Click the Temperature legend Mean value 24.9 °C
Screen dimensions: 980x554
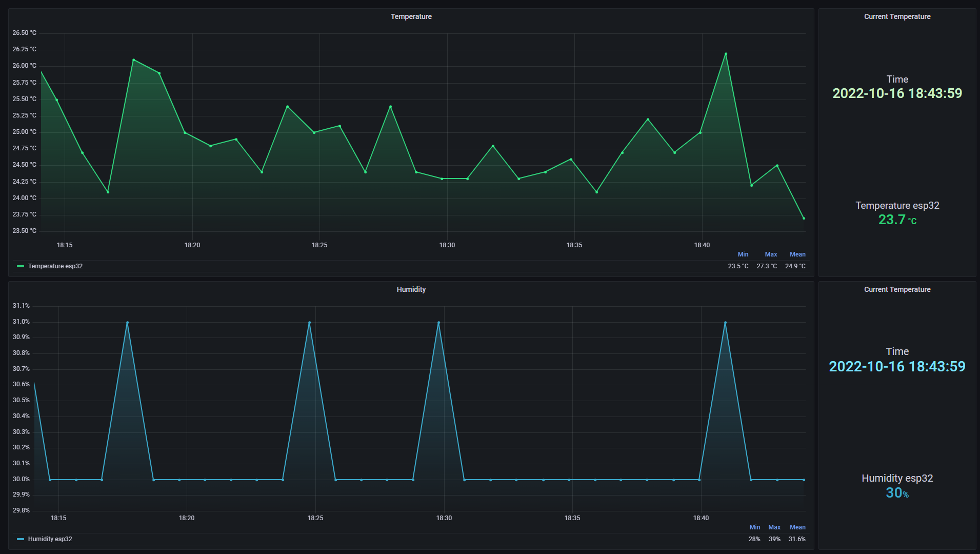point(795,266)
